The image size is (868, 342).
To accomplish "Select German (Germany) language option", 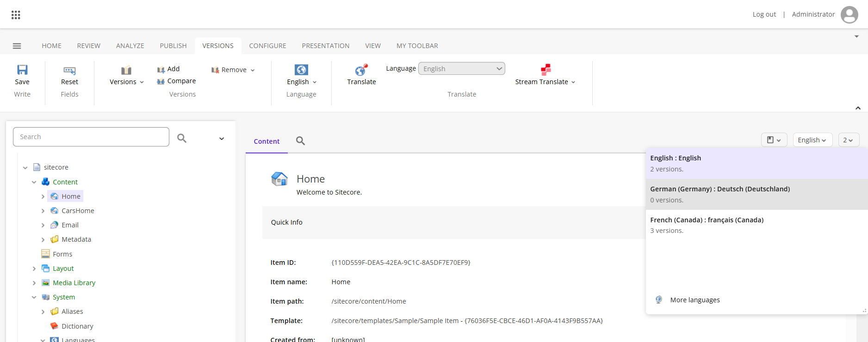I will [756, 194].
